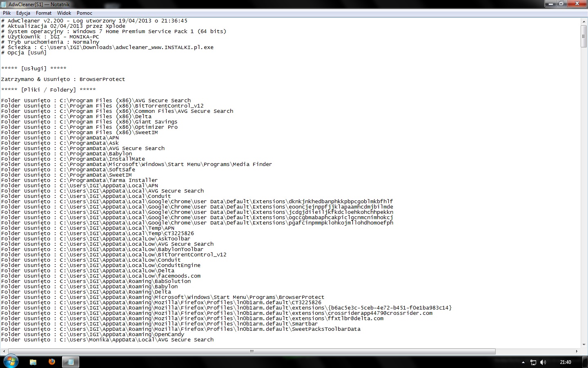The width and height of the screenshot is (588, 368).
Task: Open the Edycja menu
Action: click(23, 13)
